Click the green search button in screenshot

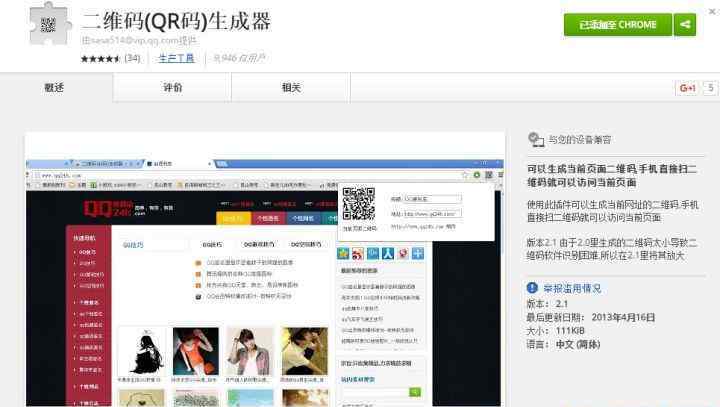pyautogui.click(x=415, y=392)
